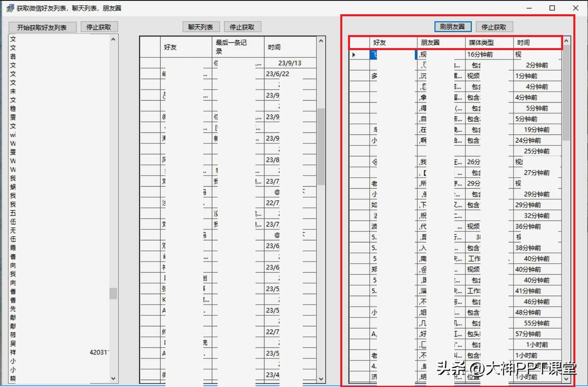Click 停止获取 next to 刷朋友圈
Image resolution: width=588 pixels, height=387 pixels.
(x=494, y=27)
